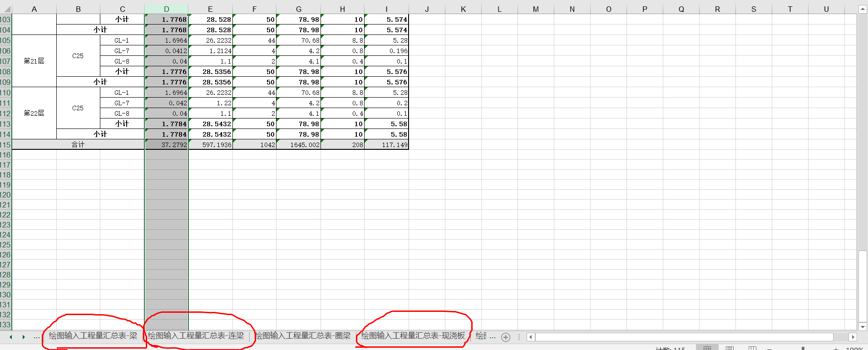Click value 0.0412 in row 106

[x=166, y=51]
